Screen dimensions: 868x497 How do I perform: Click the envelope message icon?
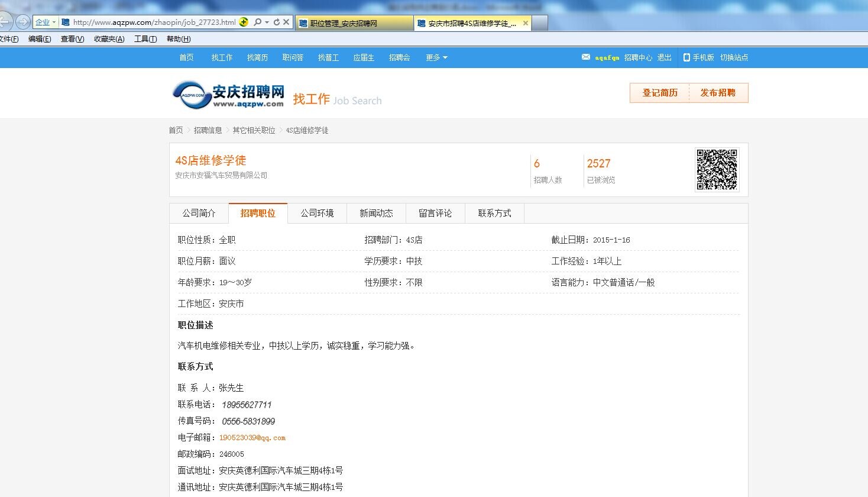[585, 57]
